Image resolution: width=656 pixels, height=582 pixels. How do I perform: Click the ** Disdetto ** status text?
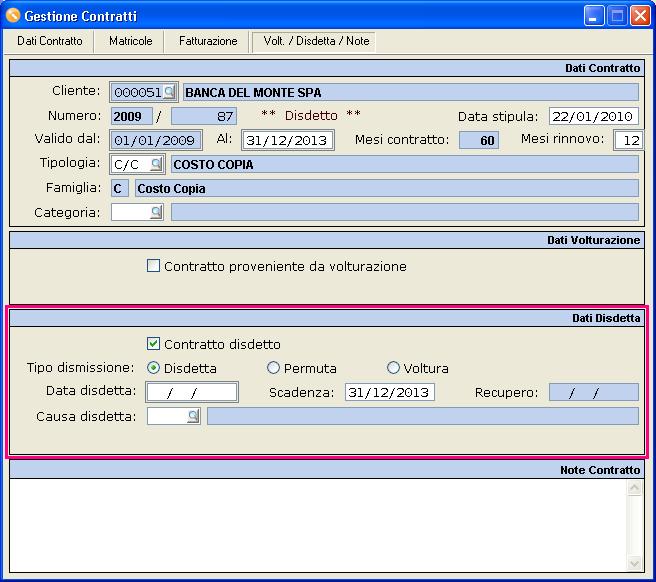[311, 115]
